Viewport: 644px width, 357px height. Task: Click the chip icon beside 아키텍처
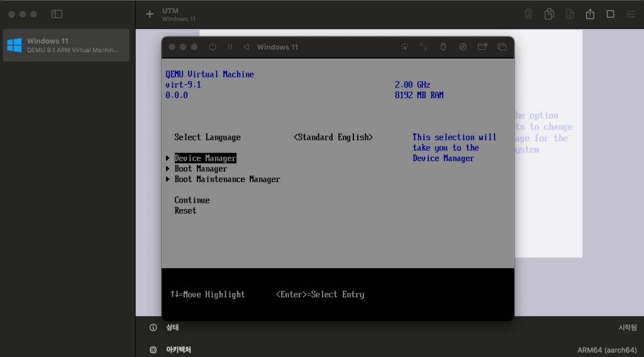(153, 350)
